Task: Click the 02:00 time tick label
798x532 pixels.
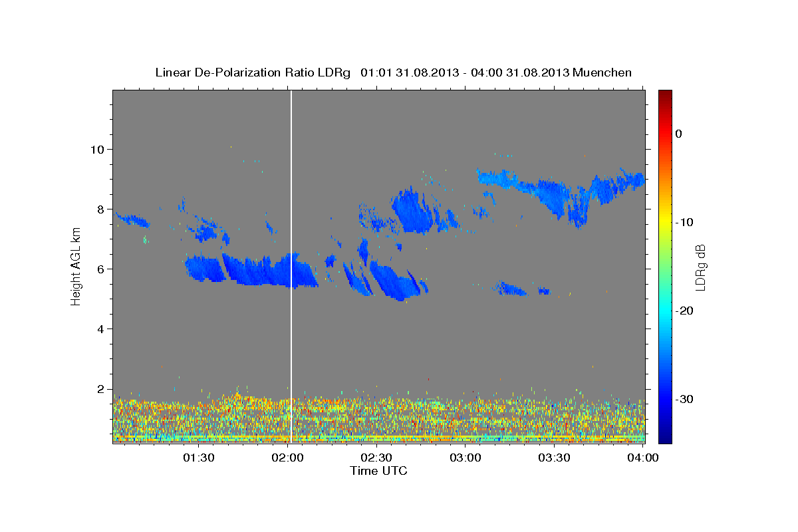Action: (288, 458)
